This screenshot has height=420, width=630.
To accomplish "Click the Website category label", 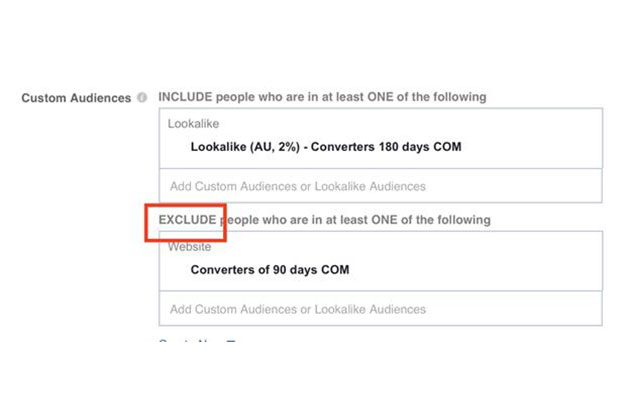I will 189,246.
